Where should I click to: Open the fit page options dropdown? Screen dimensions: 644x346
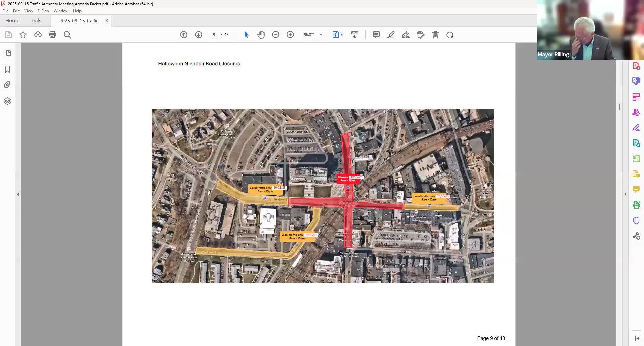coord(337,35)
